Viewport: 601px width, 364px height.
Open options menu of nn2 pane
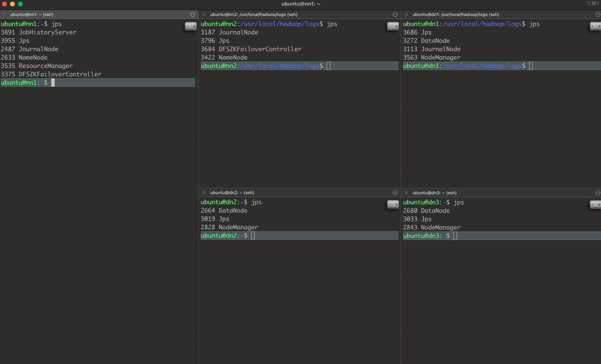click(395, 14)
